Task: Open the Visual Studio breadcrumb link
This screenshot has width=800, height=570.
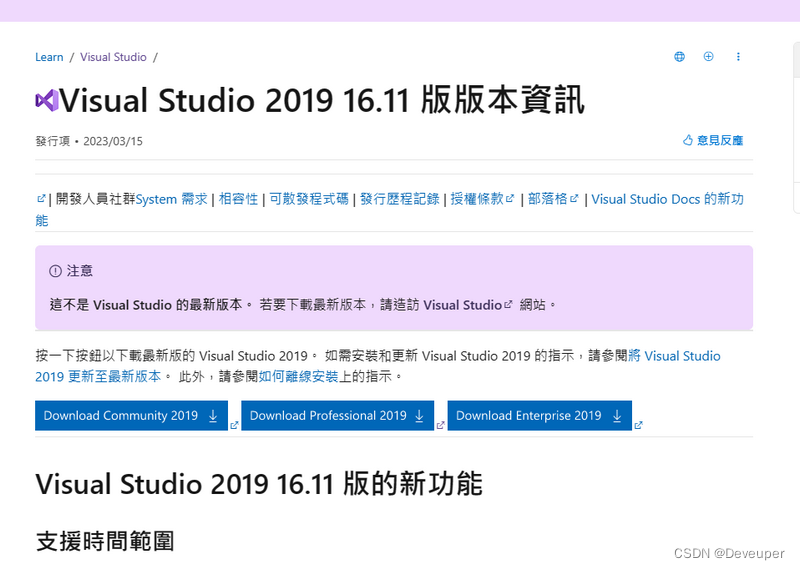Action: tap(113, 57)
